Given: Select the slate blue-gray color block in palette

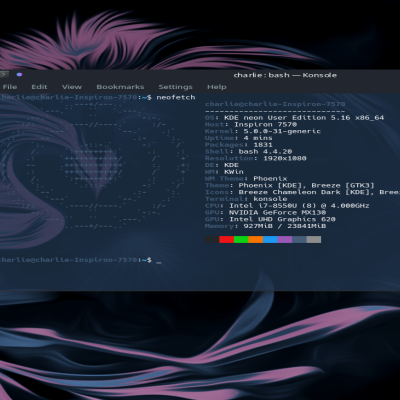Looking at the screenshot, I should pyautogui.click(x=299, y=239).
